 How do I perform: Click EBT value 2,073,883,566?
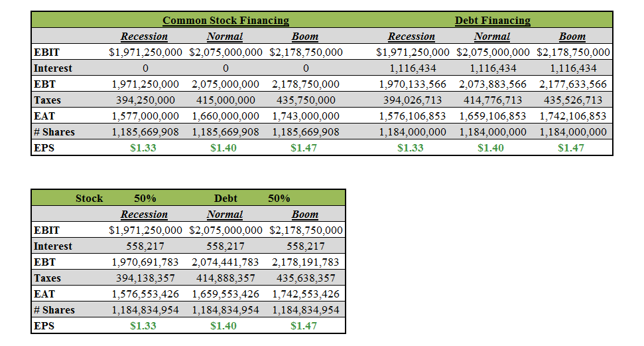(x=492, y=84)
